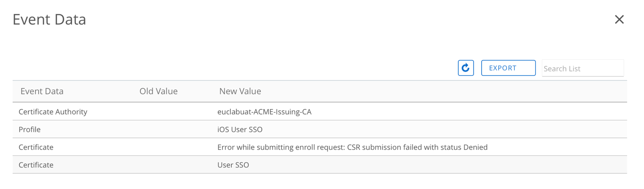
Task: Click the User SSO certificate value
Action: click(x=233, y=165)
